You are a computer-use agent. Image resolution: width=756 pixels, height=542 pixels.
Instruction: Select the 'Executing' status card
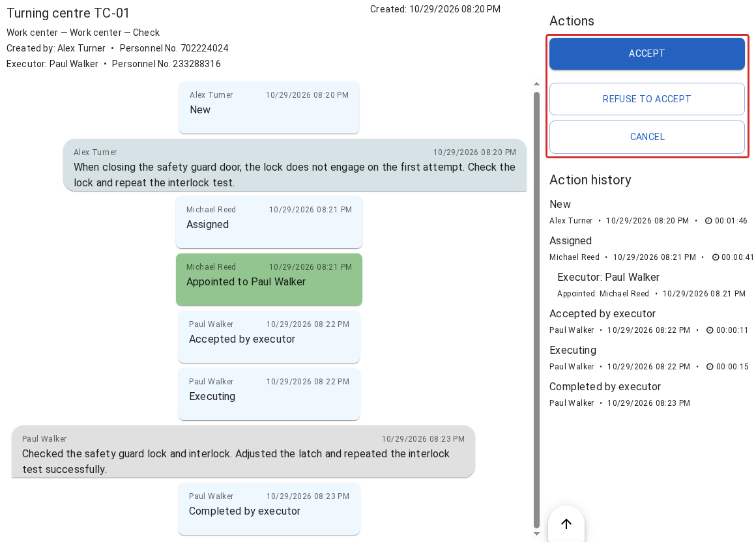269,394
